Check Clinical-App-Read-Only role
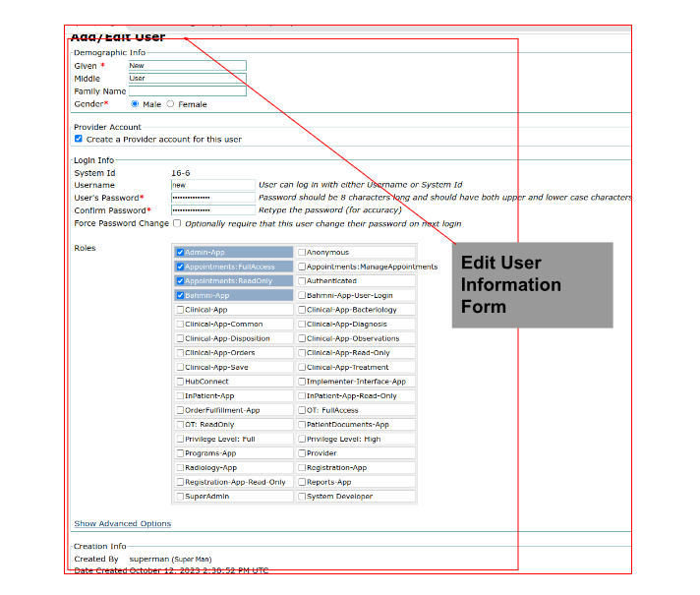 point(302,353)
